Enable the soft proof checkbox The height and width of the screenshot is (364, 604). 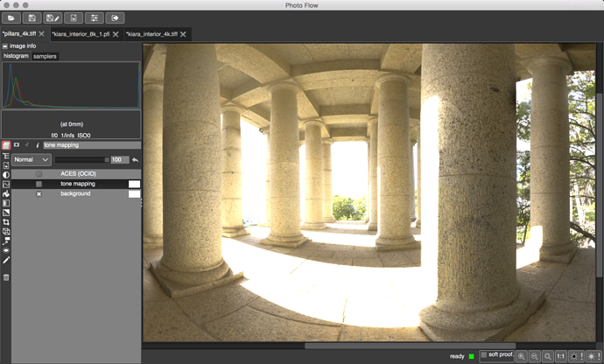pos(485,355)
